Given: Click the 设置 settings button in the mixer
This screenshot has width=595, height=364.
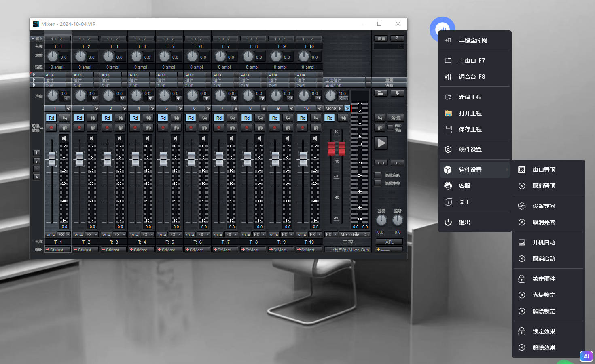Looking at the screenshot, I should click(x=381, y=38).
